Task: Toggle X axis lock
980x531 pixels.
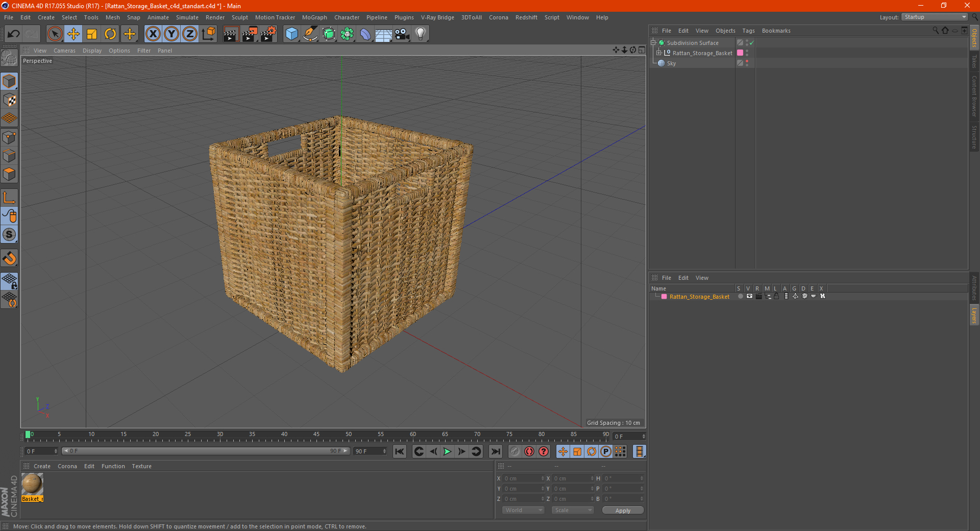Action: [153, 34]
